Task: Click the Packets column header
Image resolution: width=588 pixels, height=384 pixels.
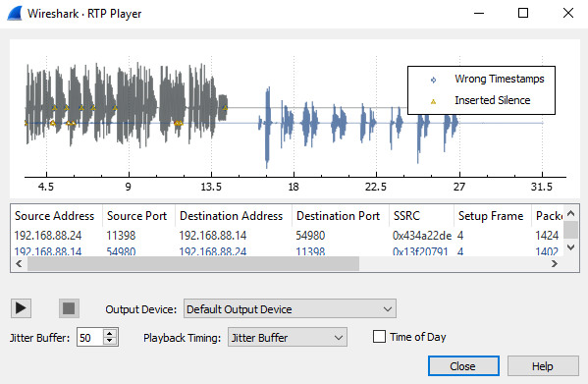Action: click(x=549, y=216)
